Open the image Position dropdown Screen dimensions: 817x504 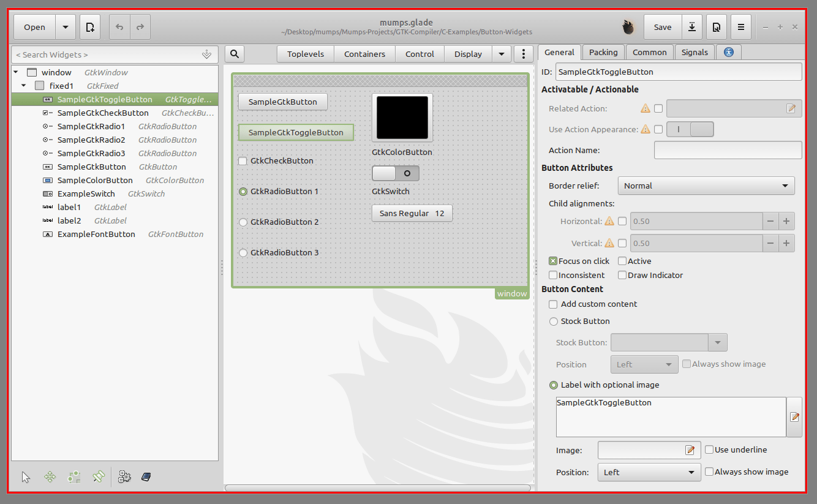point(649,472)
